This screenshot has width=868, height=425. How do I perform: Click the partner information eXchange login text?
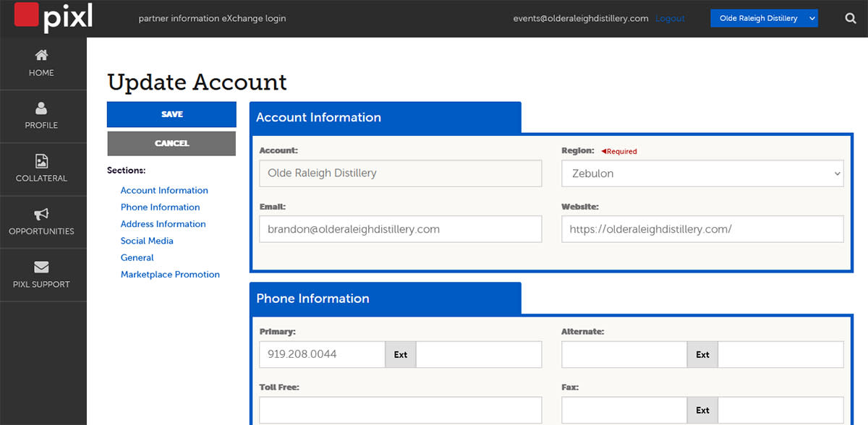pyautogui.click(x=212, y=19)
